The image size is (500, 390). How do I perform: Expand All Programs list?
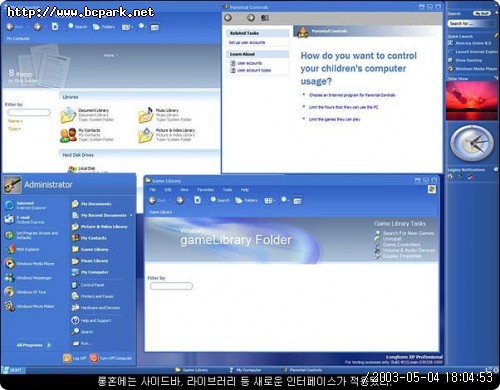[34, 345]
